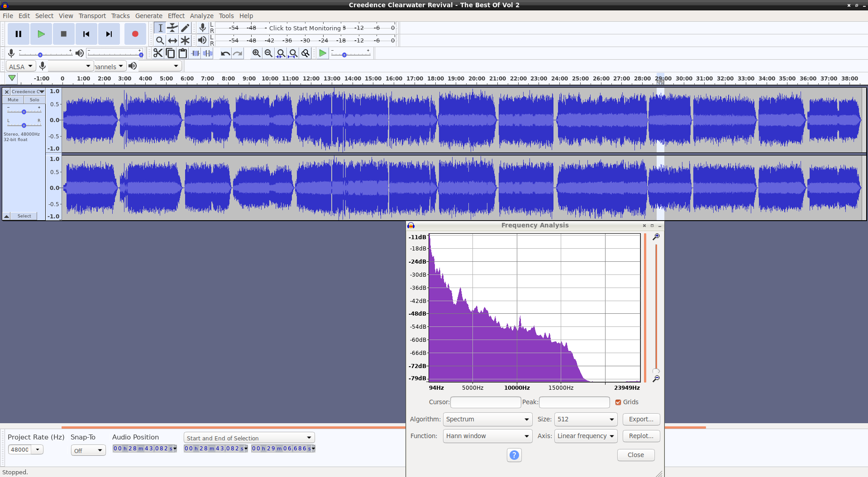This screenshot has height=477, width=868.
Task: Click the record meter microphone icon
Action: (202, 28)
